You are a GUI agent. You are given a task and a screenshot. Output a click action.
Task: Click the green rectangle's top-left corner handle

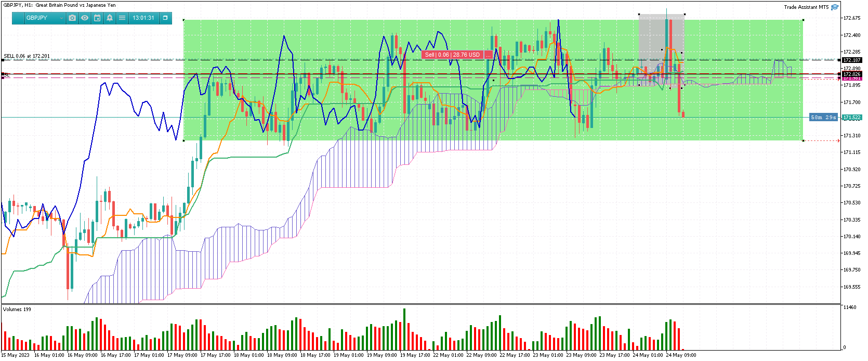tap(184, 20)
